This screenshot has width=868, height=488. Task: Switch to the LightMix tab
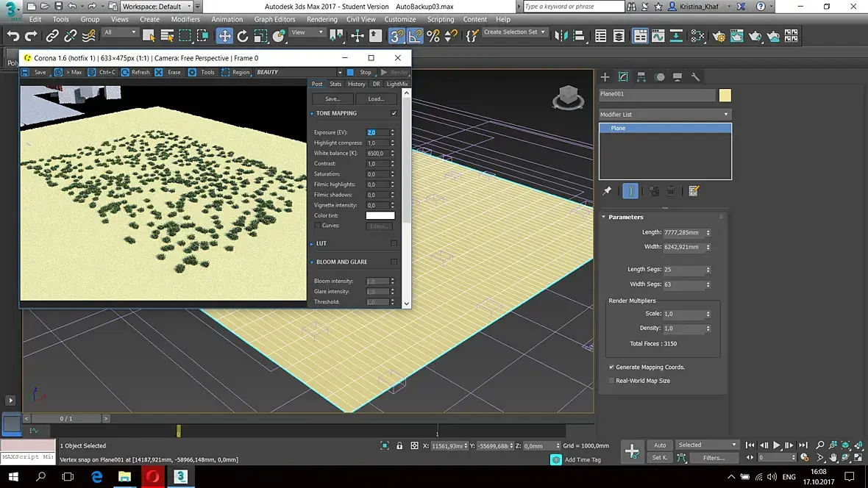[397, 84]
